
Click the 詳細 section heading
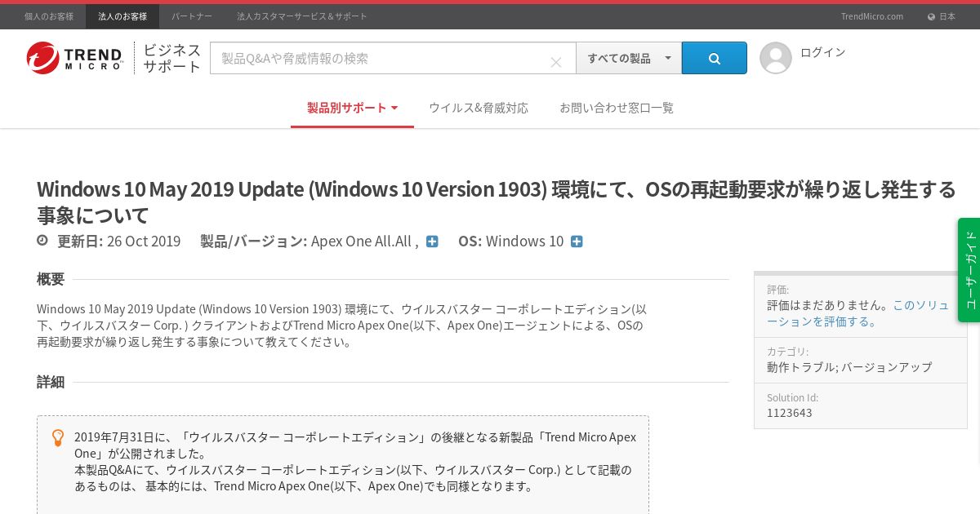tap(51, 382)
